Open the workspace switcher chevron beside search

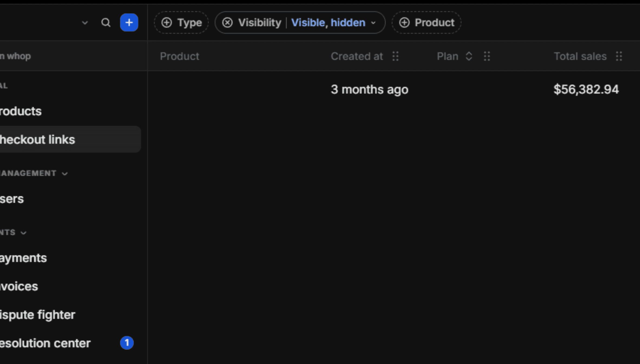[85, 23]
